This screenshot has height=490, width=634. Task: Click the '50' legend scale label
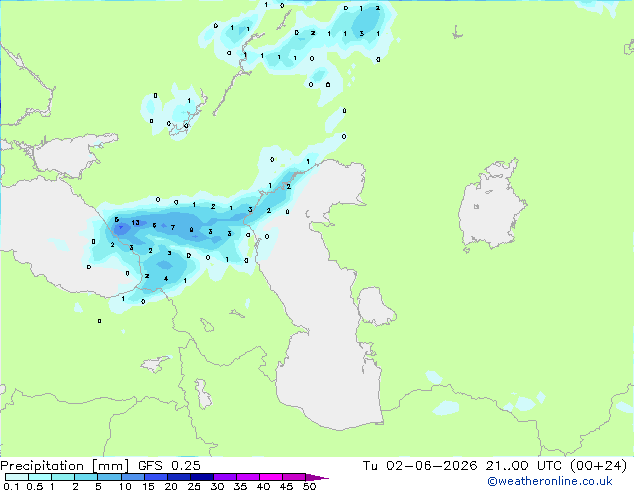309,486
